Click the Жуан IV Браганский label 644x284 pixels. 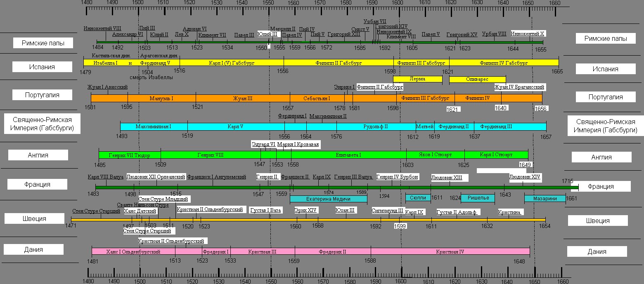coord(519,87)
